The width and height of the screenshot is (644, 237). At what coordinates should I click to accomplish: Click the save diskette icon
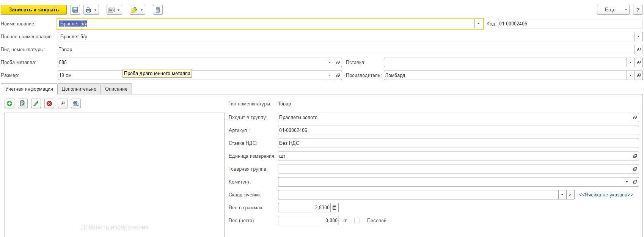coord(75,10)
